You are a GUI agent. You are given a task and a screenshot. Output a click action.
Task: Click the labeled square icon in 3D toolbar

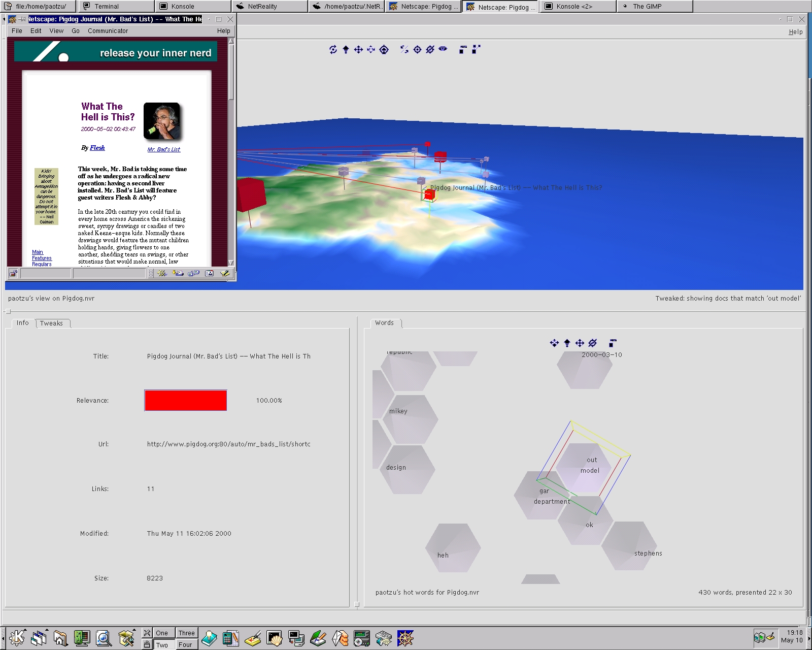pos(463,49)
